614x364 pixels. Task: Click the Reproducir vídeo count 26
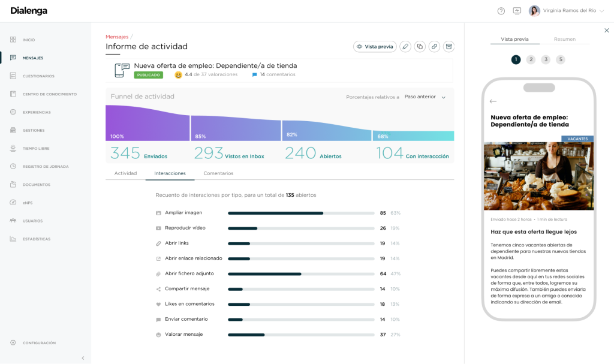[383, 228]
